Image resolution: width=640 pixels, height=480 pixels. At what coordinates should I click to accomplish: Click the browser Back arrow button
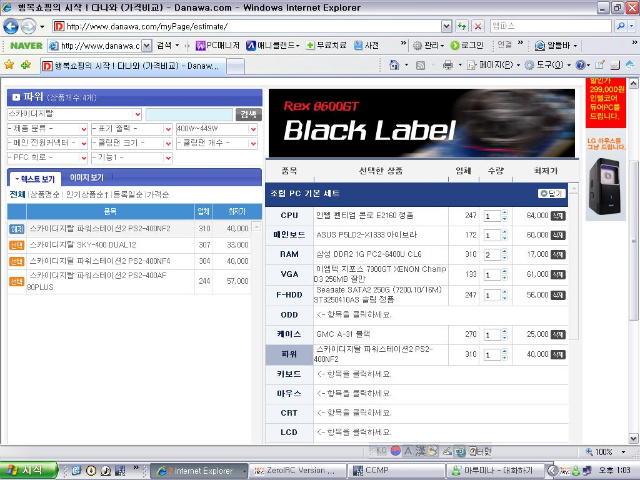click(11, 27)
